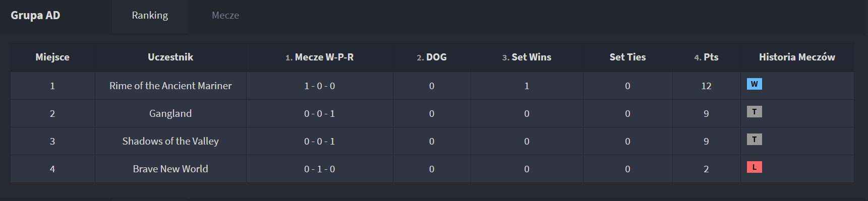
Task: Sort by Set Wins column header
Action: (527, 57)
